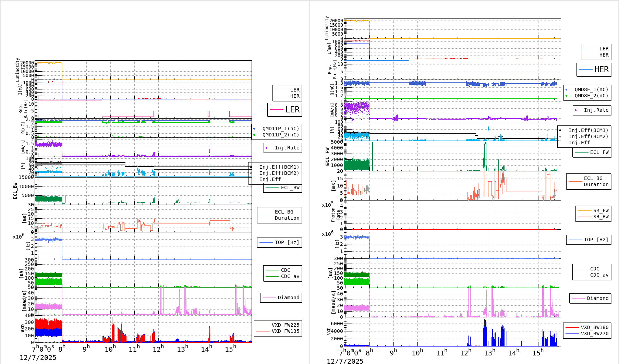Click the ECL_FW legend label
The height and width of the screenshot is (364, 619).
tap(599, 152)
